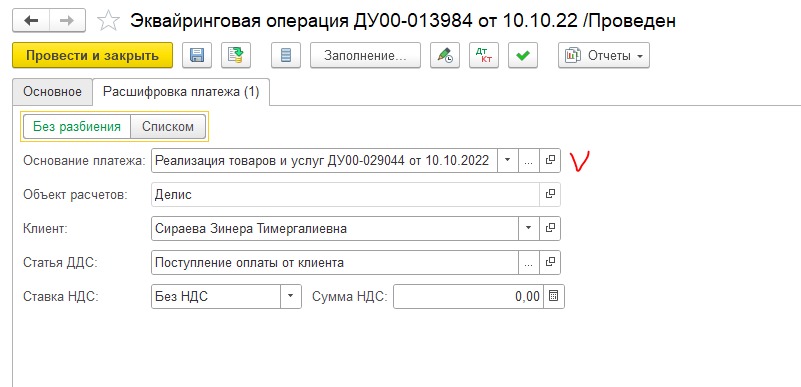Open the document structure list icon
Viewport: 801px width, 387px height.
(286, 55)
